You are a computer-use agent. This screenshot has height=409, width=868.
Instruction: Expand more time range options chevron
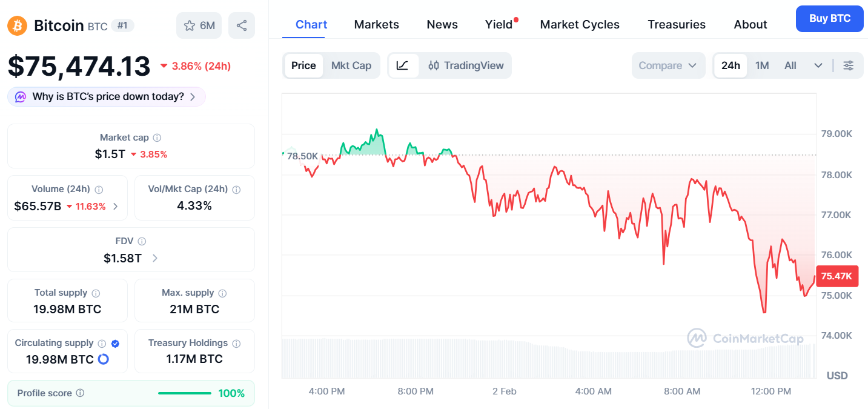(818, 65)
